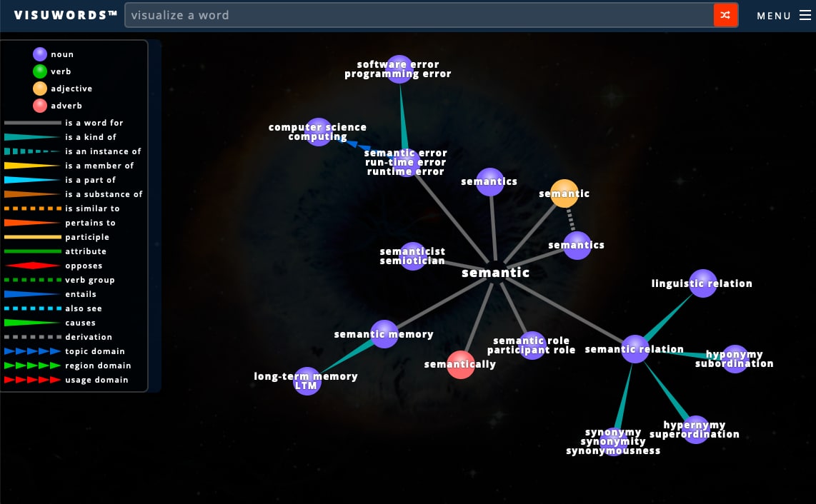The width and height of the screenshot is (816, 504).
Task: Click the long-term memory LTM node
Action: coord(307,380)
